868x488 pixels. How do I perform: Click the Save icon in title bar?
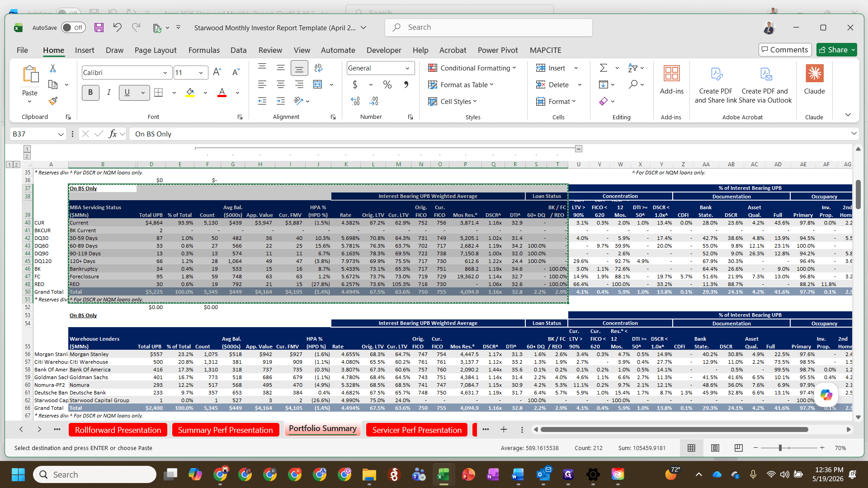tap(99, 28)
